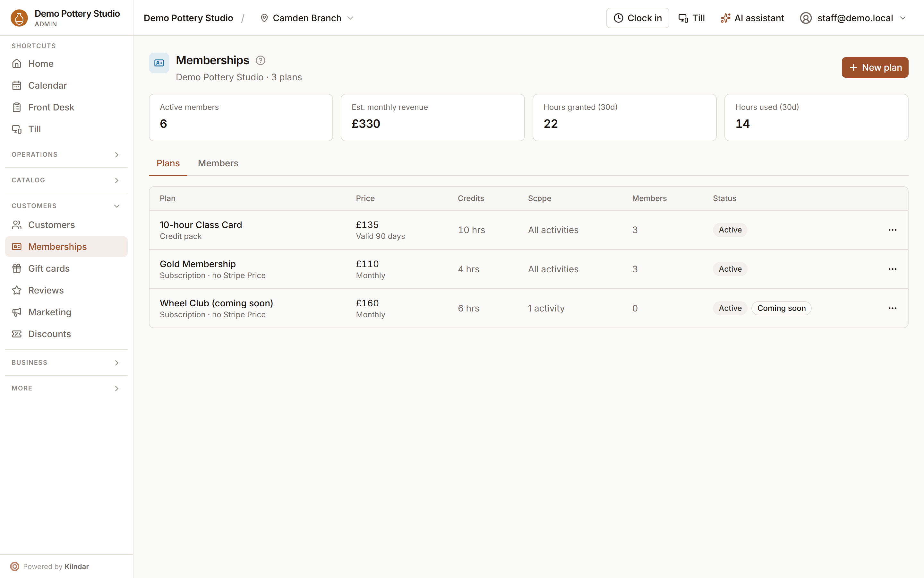Collapse the Customers sidebar section
This screenshot has width=924, height=578.
(66, 206)
